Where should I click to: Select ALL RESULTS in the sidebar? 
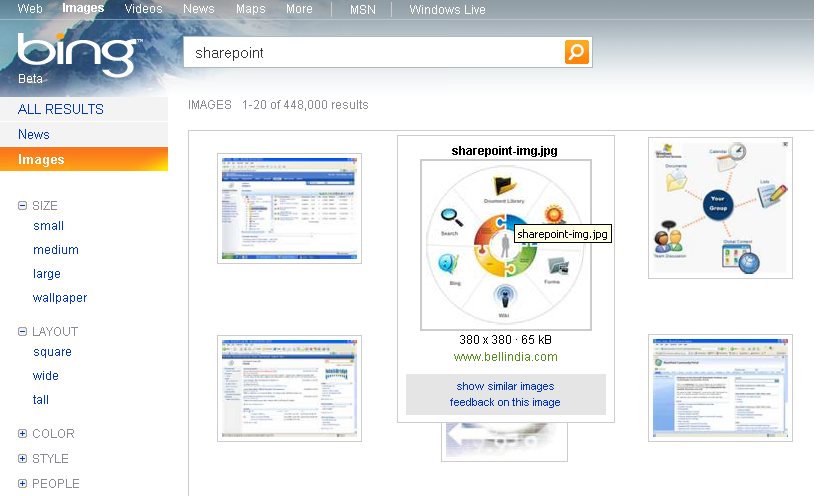[84, 109]
